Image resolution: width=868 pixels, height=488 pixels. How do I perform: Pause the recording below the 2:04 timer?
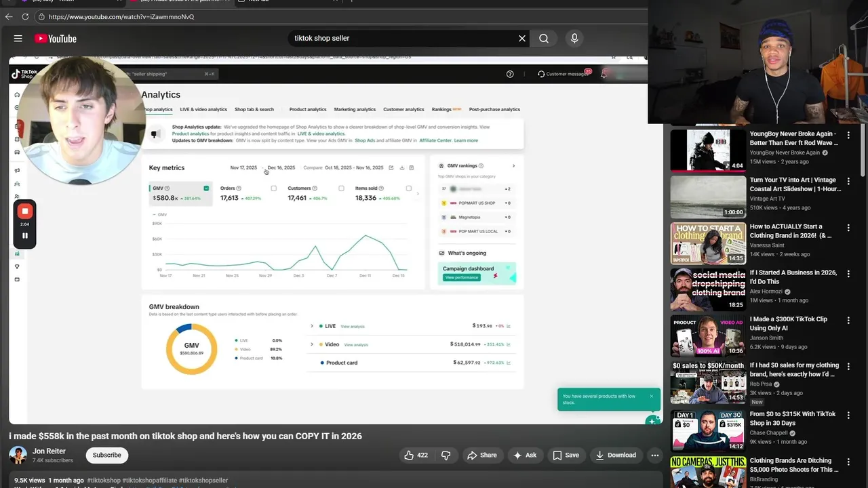[25, 236]
